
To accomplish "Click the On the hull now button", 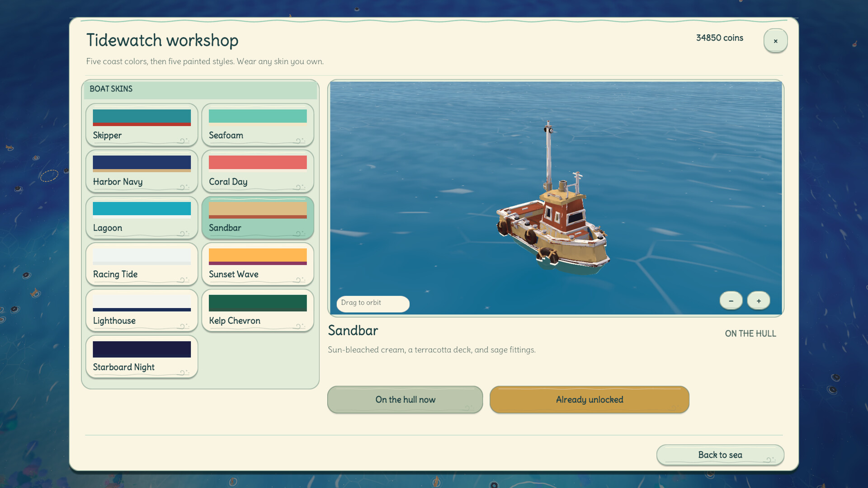I will click(x=405, y=399).
